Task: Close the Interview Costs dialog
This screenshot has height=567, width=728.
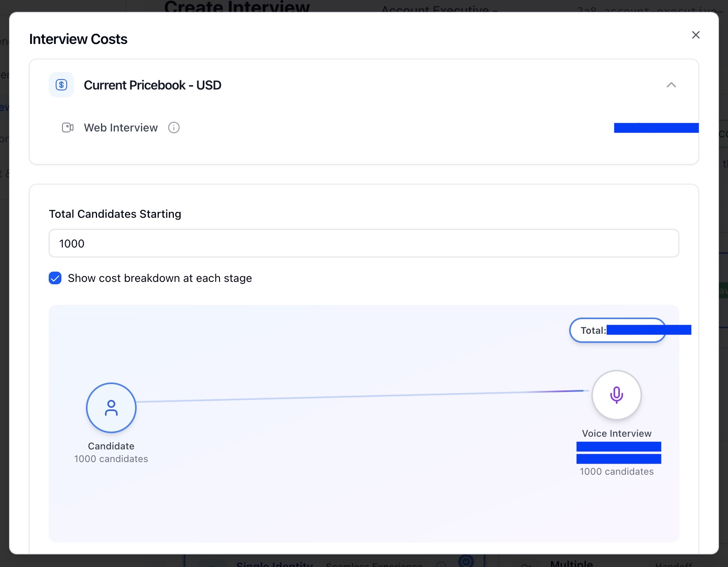Action: click(696, 35)
